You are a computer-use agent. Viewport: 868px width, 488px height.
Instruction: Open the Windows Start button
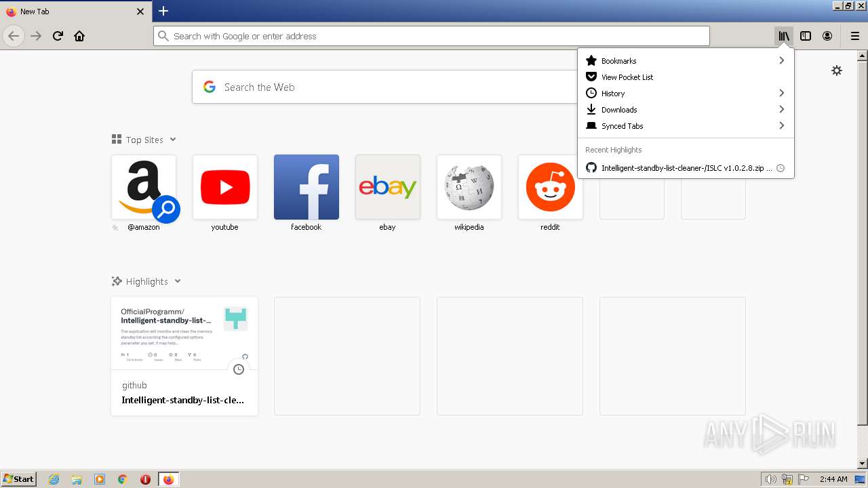point(18,479)
